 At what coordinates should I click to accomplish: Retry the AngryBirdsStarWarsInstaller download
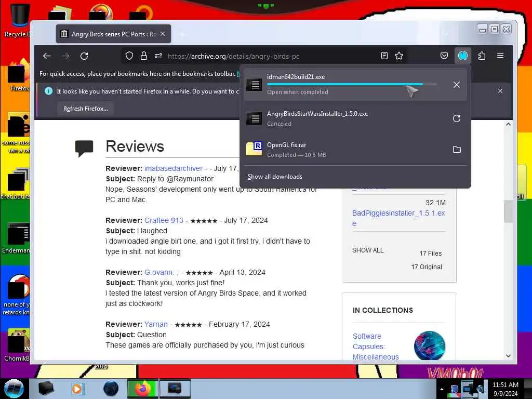click(x=456, y=118)
